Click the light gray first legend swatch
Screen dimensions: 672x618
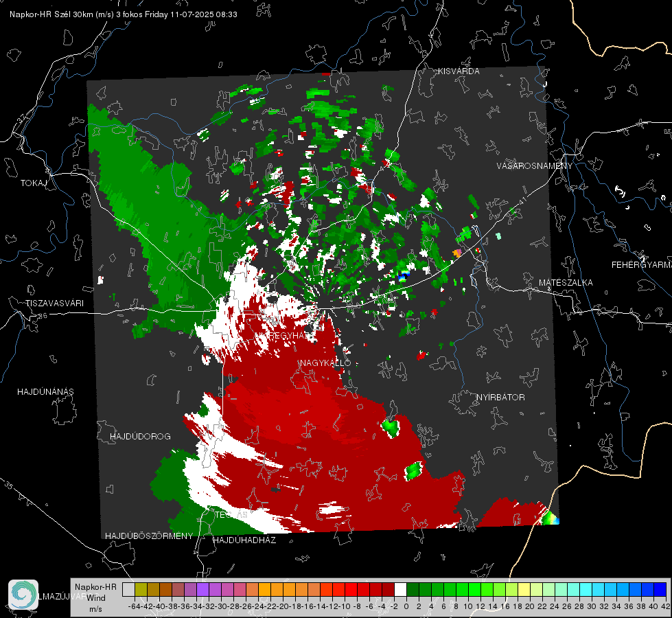128,589
